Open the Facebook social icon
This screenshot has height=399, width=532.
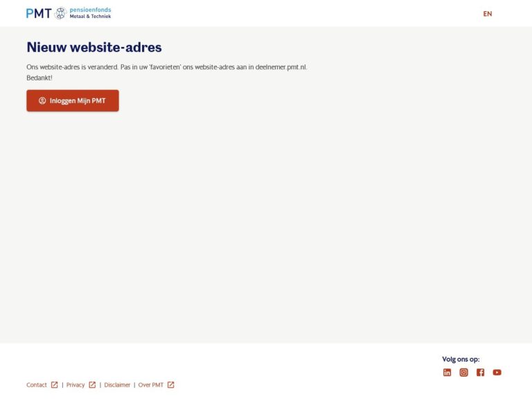tap(480, 372)
